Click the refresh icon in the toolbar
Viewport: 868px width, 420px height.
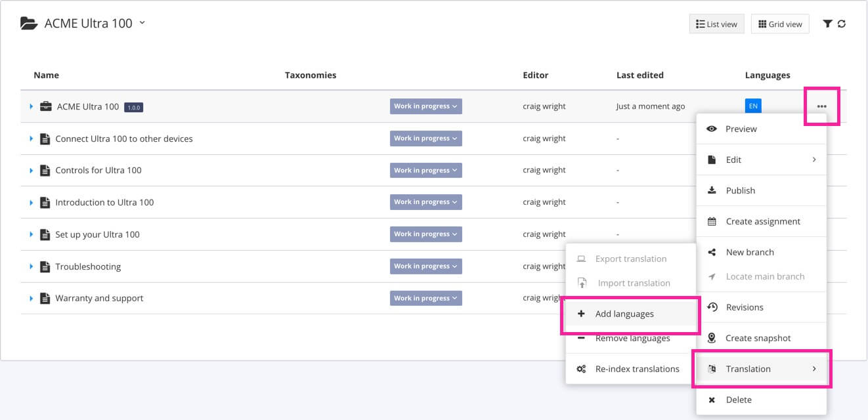tap(842, 24)
